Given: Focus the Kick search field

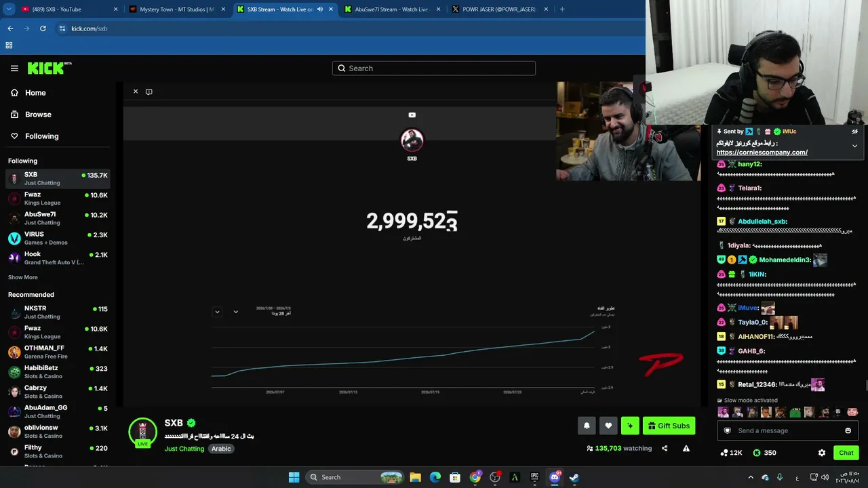Looking at the screenshot, I should 434,68.
